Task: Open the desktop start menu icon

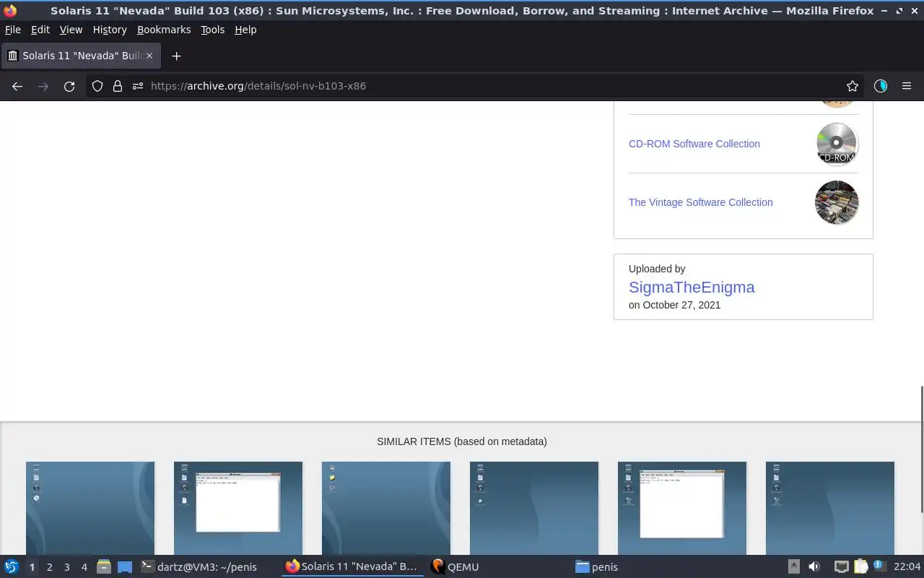Action: click(11, 567)
